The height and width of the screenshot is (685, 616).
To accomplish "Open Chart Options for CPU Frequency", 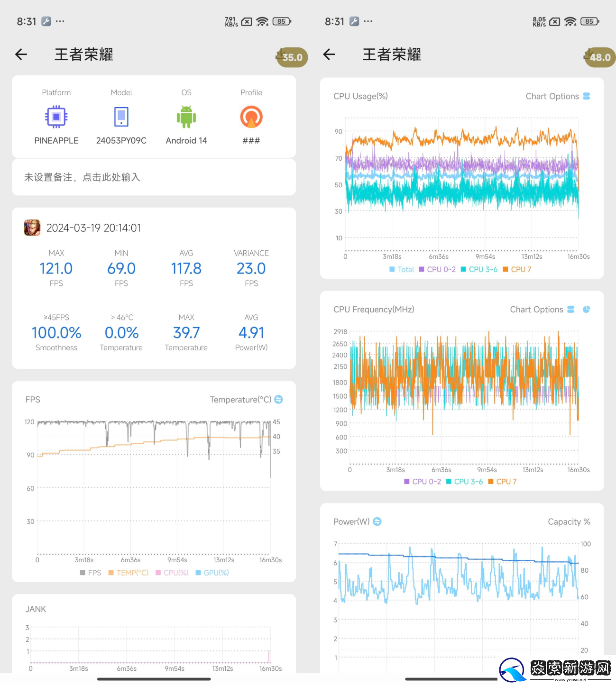I will click(x=542, y=310).
